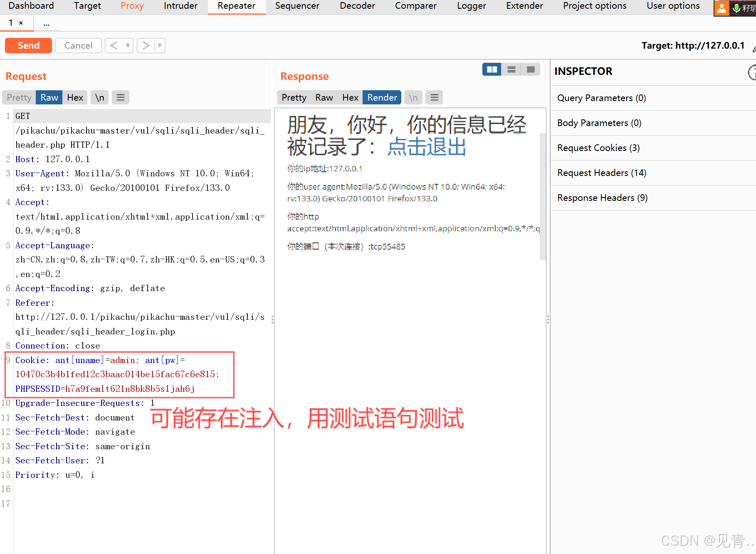
Task: Click the Upgrade-Insecure-Requests header
Action: [x=85, y=403]
